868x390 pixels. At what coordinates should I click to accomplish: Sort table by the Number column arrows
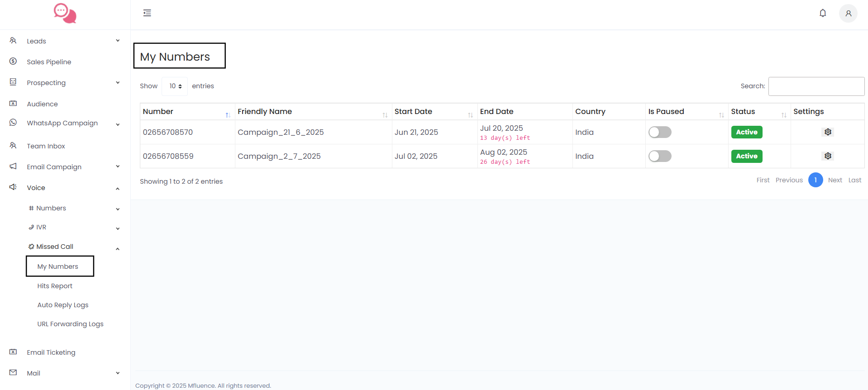tap(228, 115)
